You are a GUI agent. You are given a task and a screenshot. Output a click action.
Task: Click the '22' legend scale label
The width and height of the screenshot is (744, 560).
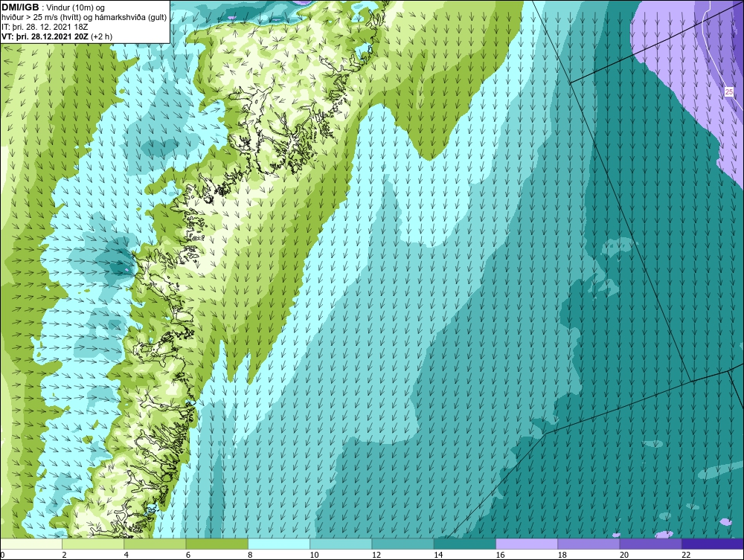click(686, 555)
